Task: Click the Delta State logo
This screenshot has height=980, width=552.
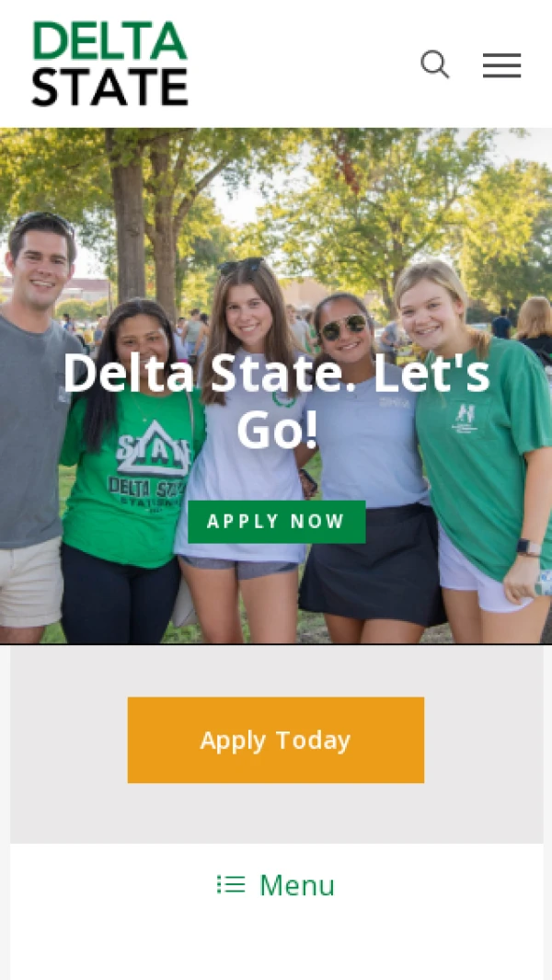Action: (110, 63)
